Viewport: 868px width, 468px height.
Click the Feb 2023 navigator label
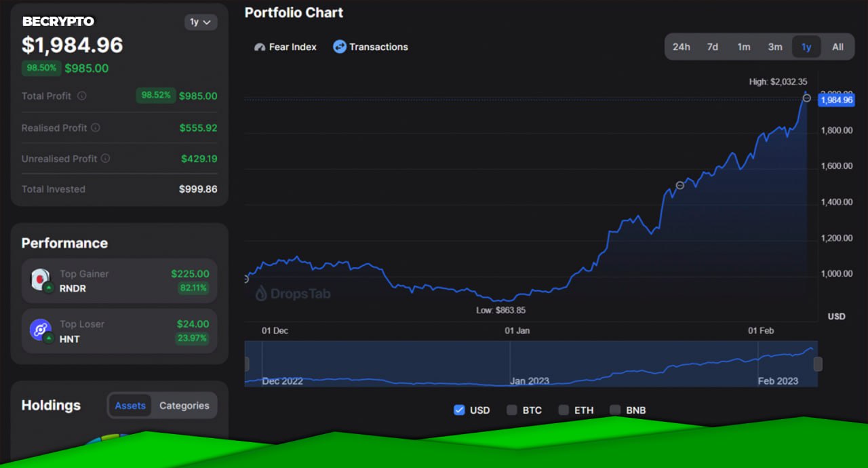[x=778, y=381]
